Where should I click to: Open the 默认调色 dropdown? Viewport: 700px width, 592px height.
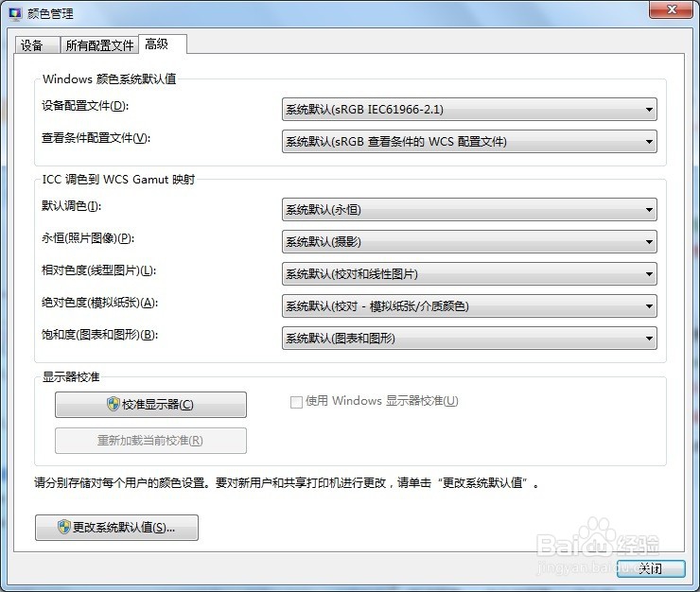click(x=469, y=209)
